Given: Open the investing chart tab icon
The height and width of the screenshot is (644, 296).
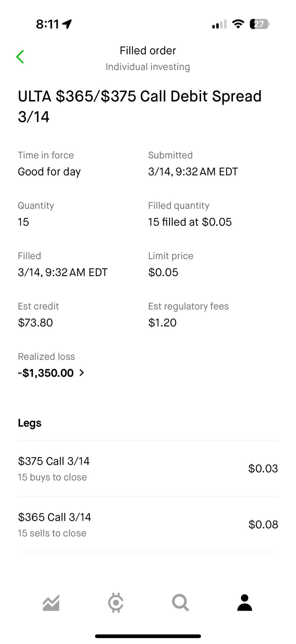Looking at the screenshot, I should [x=51, y=603].
